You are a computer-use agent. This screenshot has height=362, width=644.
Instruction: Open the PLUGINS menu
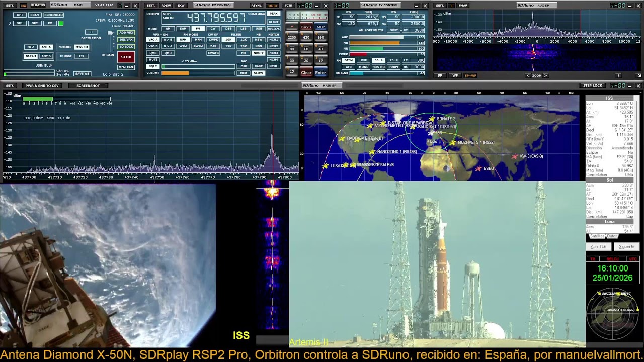point(38,5)
